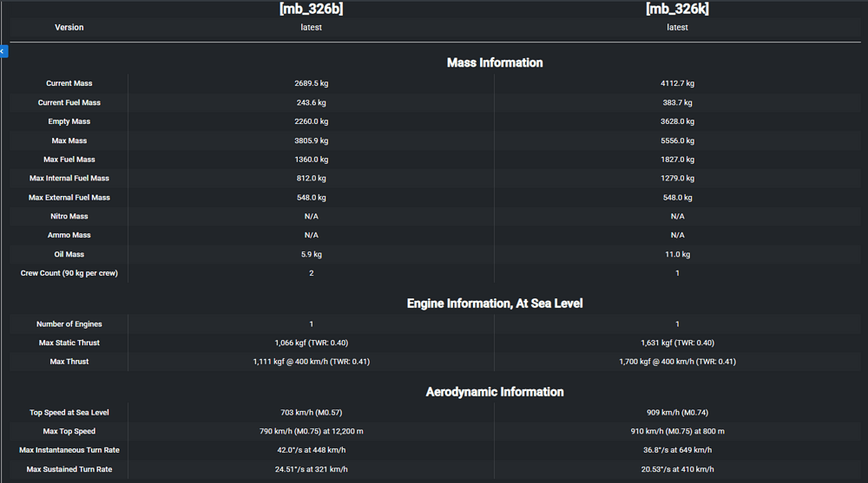Click the 790 km/h max top speed value

311,432
